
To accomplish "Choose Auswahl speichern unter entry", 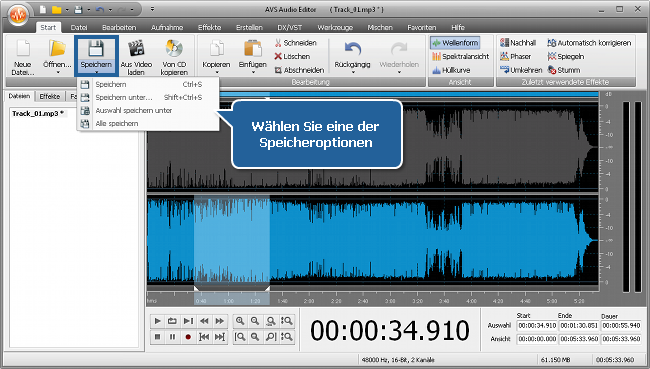I will pyautogui.click(x=148, y=110).
